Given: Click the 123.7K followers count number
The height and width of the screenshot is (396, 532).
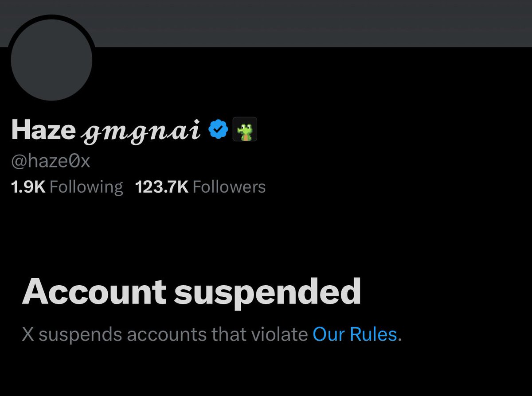Looking at the screenshot, I should (162, 187).
